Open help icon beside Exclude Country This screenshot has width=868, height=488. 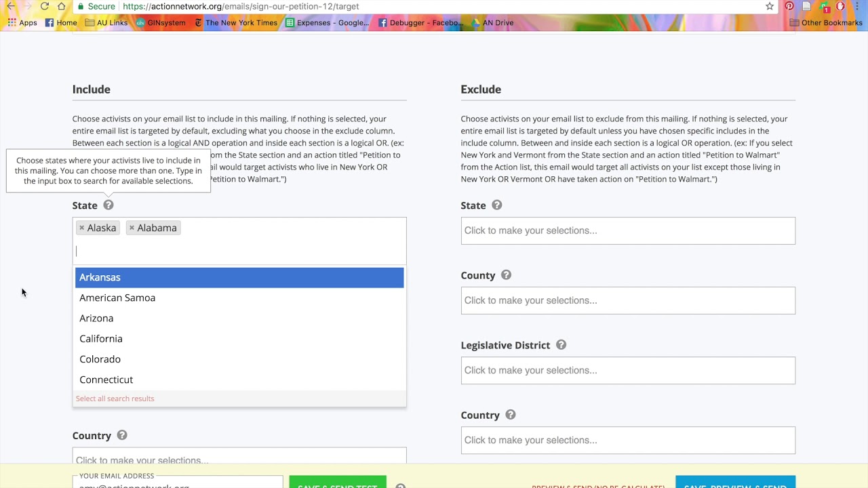click(510, 414)
